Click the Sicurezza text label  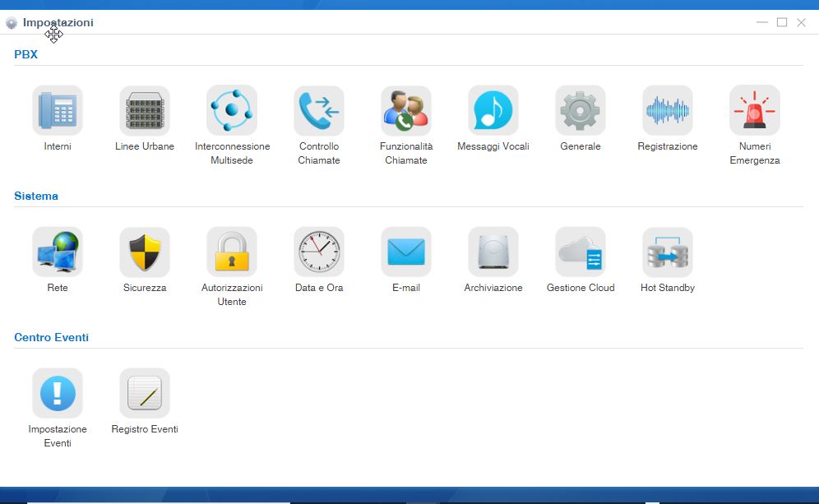coord(145,288)
